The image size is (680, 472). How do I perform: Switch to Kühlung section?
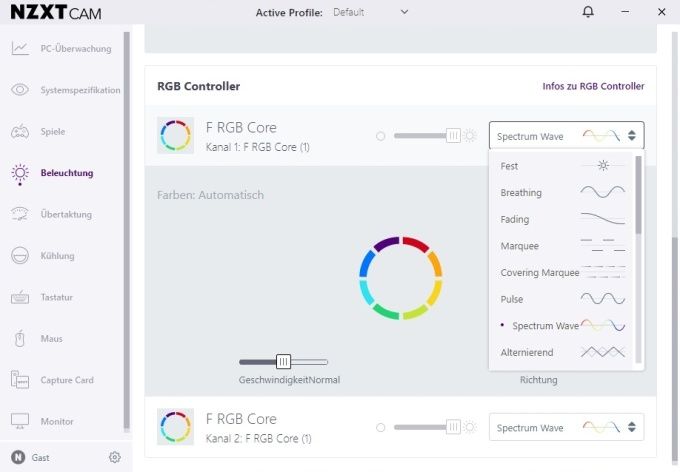[x=57, y=256]
